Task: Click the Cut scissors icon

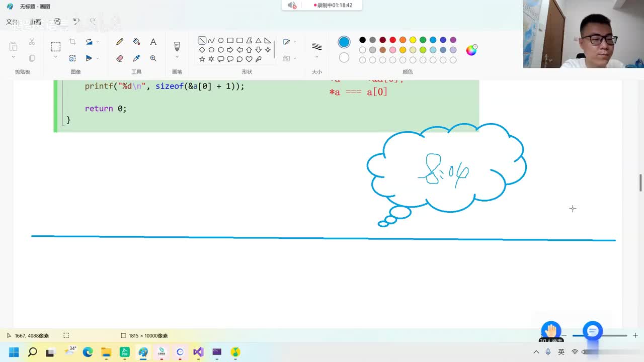Action: point(32,42)
